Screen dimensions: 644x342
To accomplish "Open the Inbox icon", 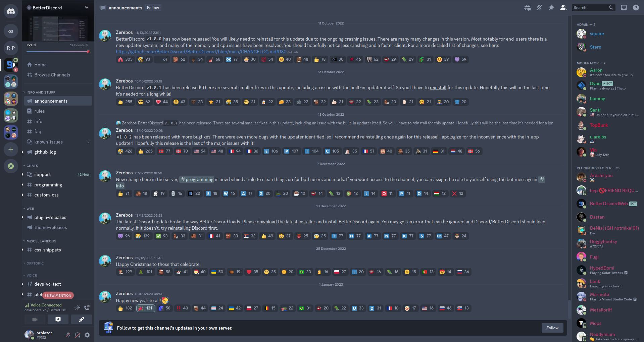I will (x=624, y=8).
